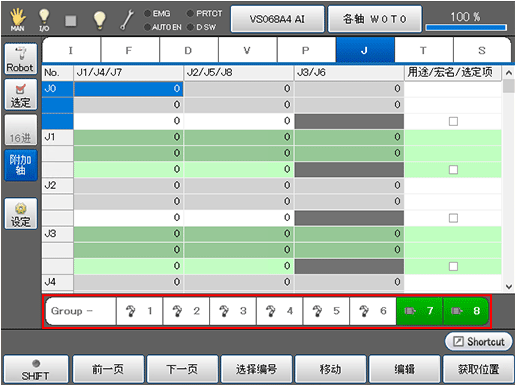Select additional axis group 7

tap(419, 311)
